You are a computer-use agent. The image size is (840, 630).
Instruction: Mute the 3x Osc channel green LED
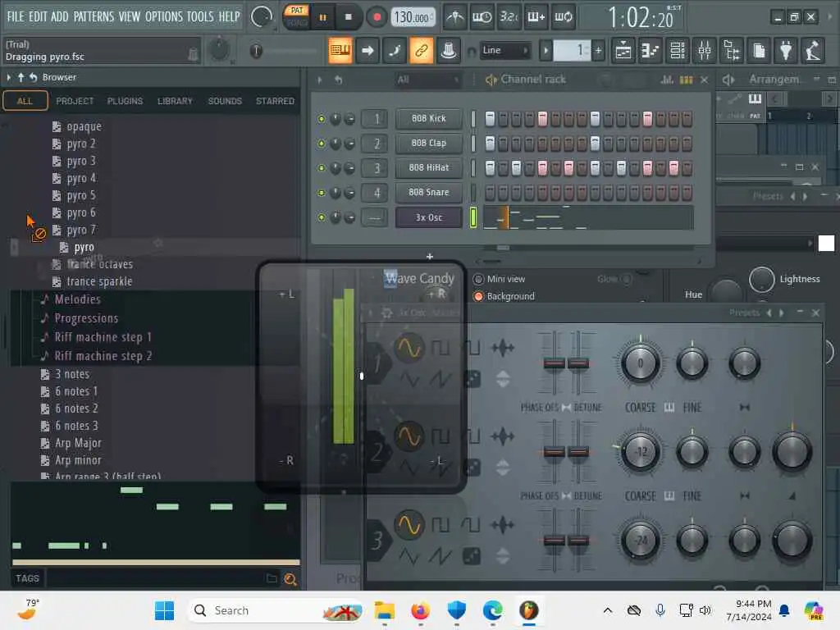322,217
